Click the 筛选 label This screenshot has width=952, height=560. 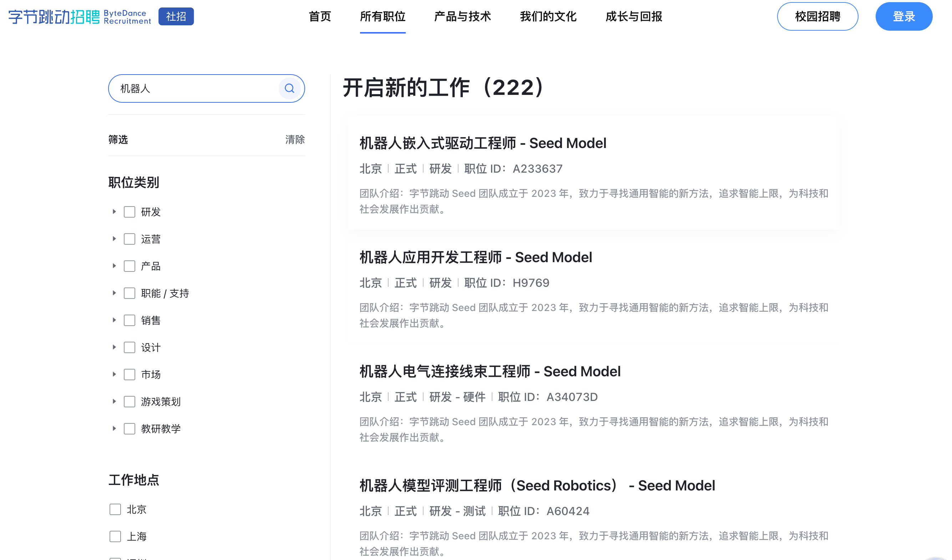pyautogui.click(x=118, y=140)
